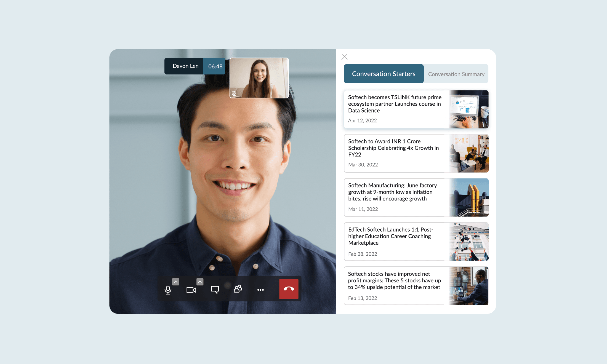
Task: Select Conversation Starters tab
Action: coord(383,74)
